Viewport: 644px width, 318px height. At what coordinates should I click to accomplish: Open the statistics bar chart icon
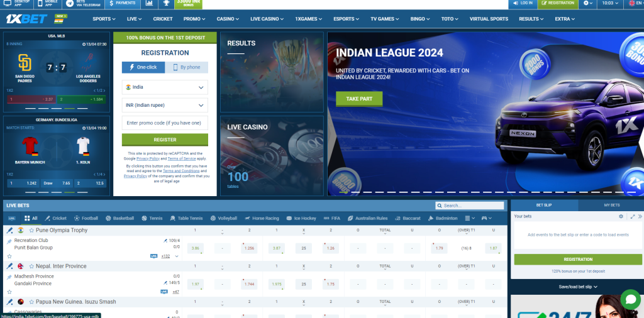[149, 3]
